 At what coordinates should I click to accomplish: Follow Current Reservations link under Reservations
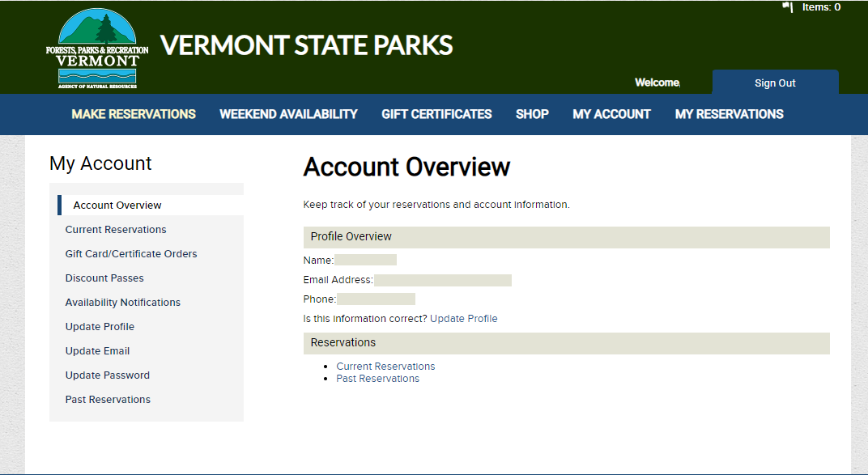pos(386,366)
